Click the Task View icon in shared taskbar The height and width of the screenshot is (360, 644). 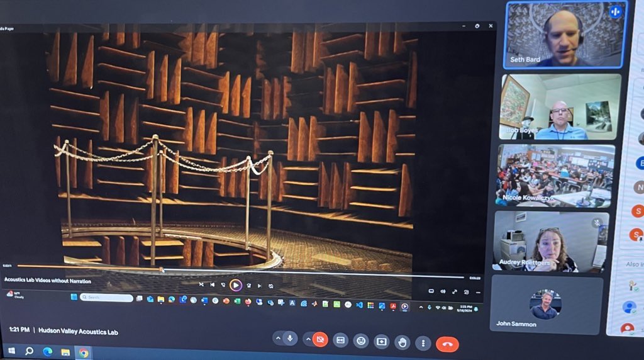tap(139, 298)
